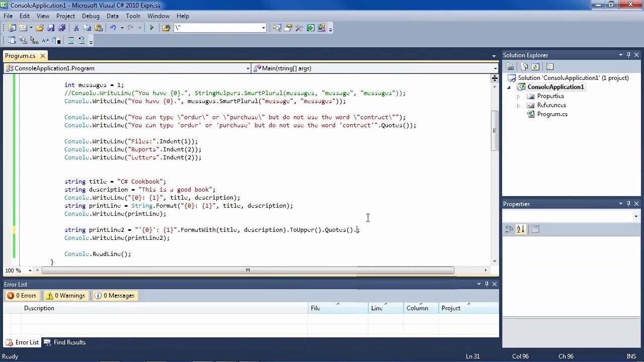The height and width of the screenshot is (362, 644).
Task: Open the Debug menu
Action: pyautogui.click(x=91, y=16)
